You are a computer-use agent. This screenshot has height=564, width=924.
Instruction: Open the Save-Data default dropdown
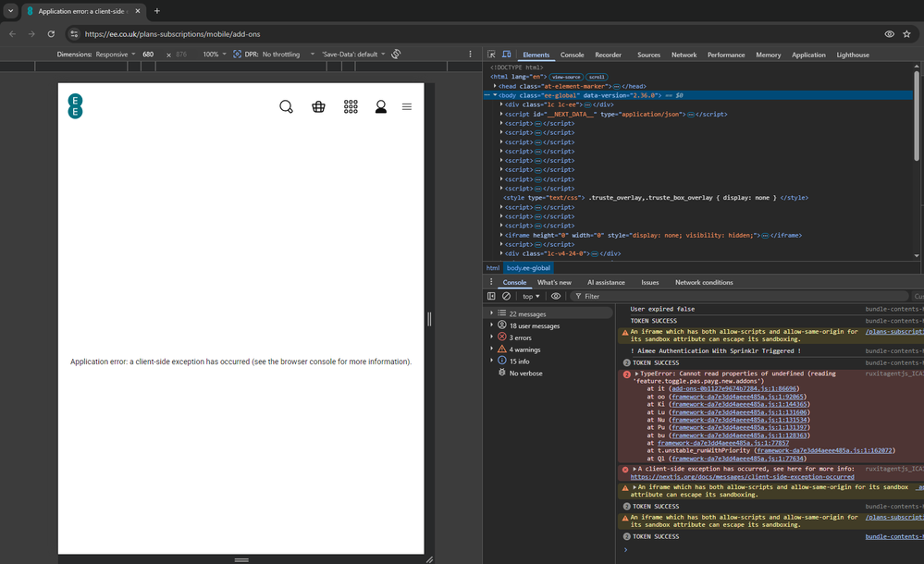[x=353, y=55]
